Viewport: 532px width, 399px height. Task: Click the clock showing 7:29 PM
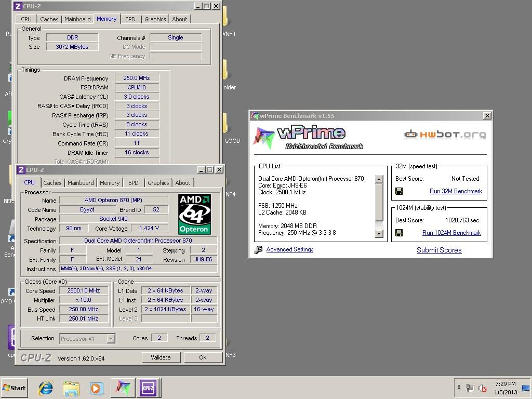click(x=505, y=384)
